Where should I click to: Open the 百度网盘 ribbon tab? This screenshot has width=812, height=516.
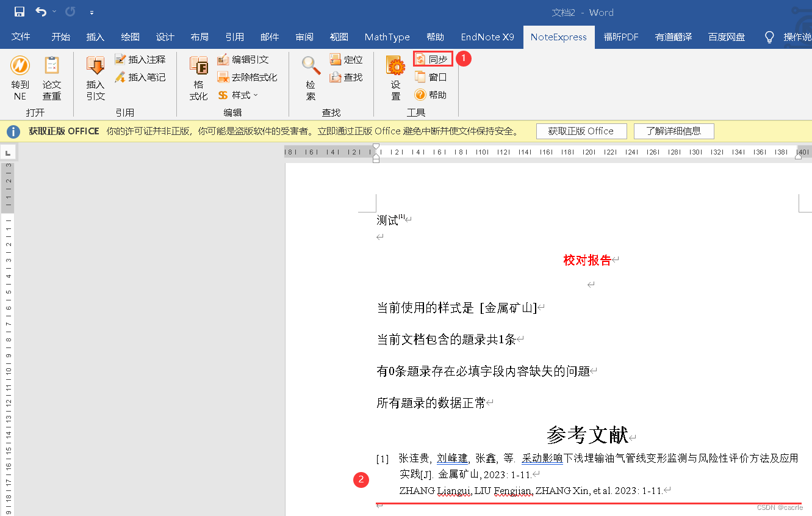727,37
